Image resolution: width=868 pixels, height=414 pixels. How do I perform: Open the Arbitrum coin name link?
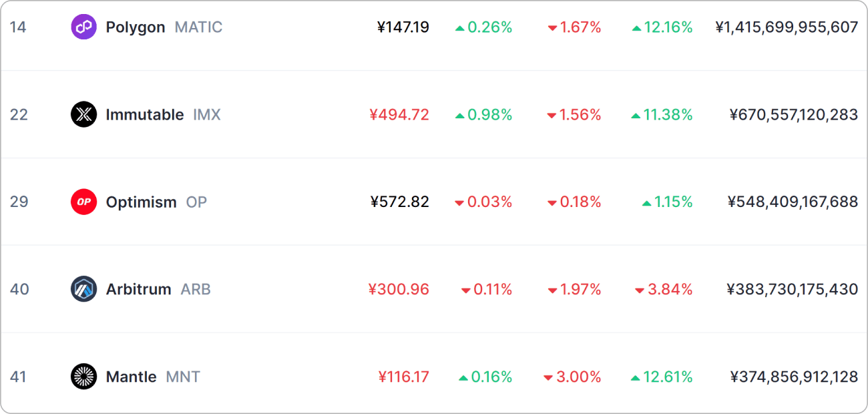tap(138, 290)
